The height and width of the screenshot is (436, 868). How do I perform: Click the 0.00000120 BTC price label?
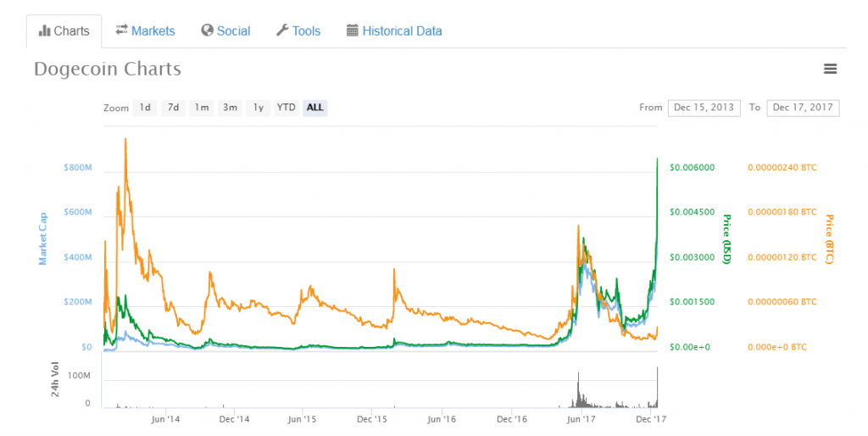(782, 257)
